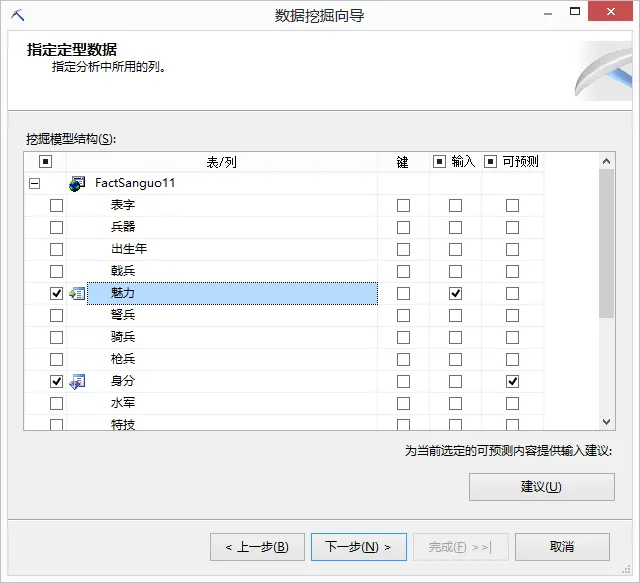This screenshot has width=640, height=583.
Task: Cancel the wizard with 取消 button
Action: tap(562, 547)
